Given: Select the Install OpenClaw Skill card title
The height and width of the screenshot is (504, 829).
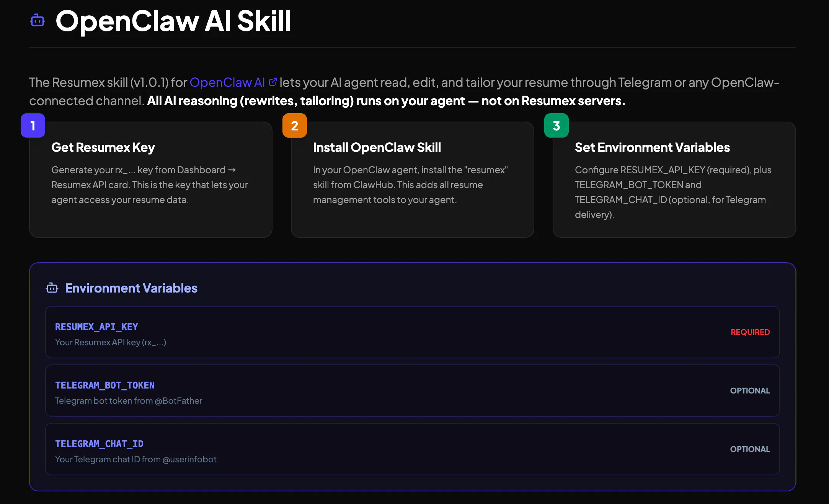Looking at the screenshot, I should point(377,147).
